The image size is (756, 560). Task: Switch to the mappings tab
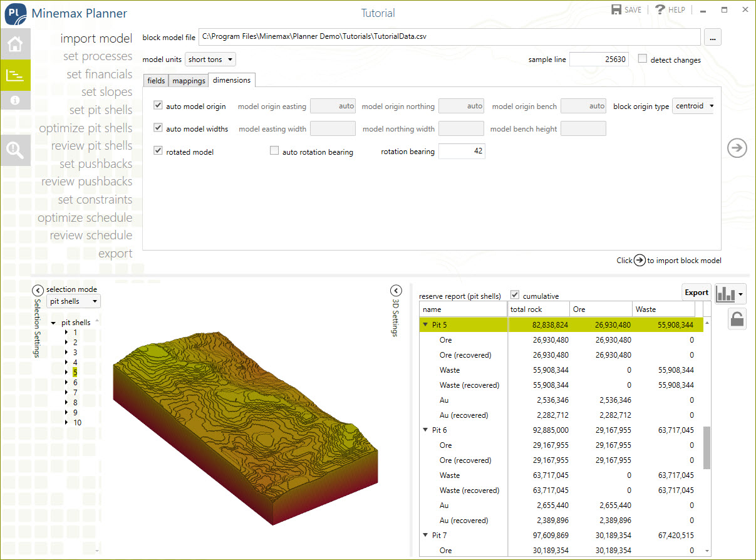click(x=189, y=81)
